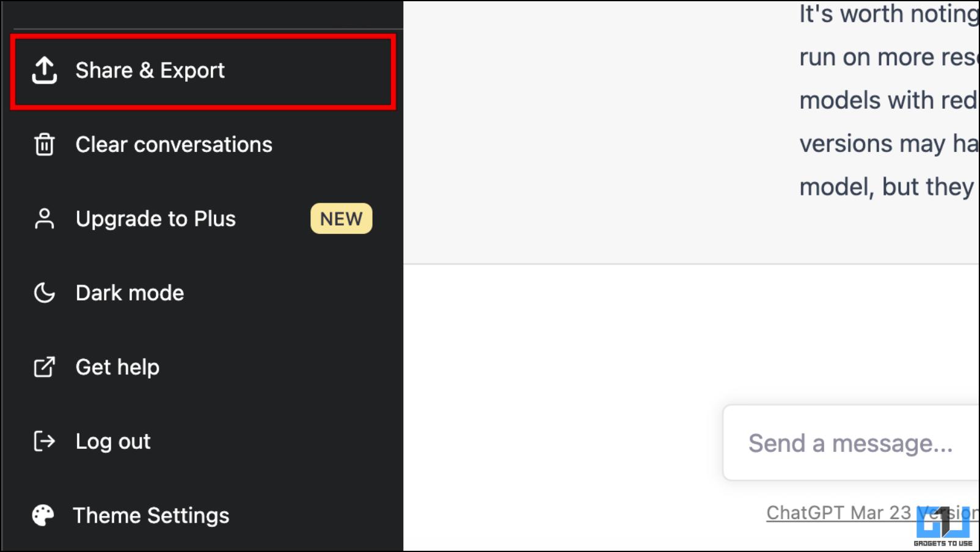This screenshot has height=552, width=980.
Task: Open the Share & Export menu item
Action: (203, 71)
